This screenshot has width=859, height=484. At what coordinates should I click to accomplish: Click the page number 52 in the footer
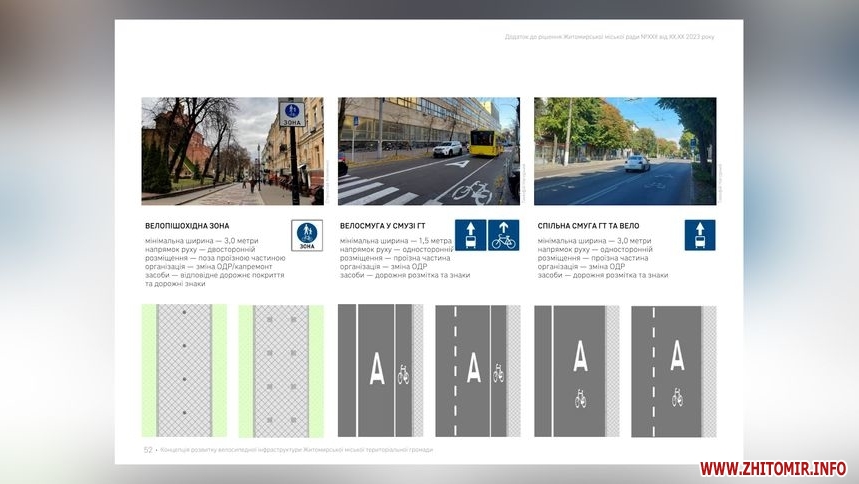pos(148,450)
